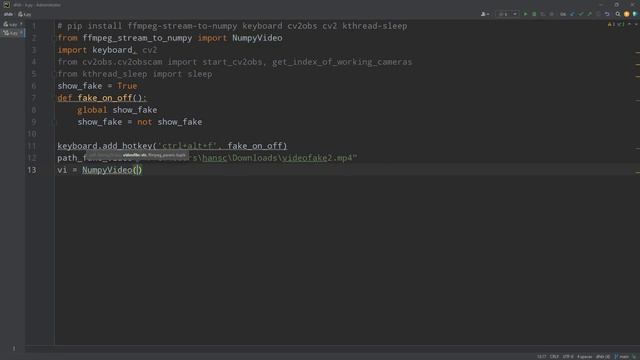Click the file breadcrumb in the navigation bar
This screenshot has width=640, height=360.
pyautogui.click(x=24, y=14)
